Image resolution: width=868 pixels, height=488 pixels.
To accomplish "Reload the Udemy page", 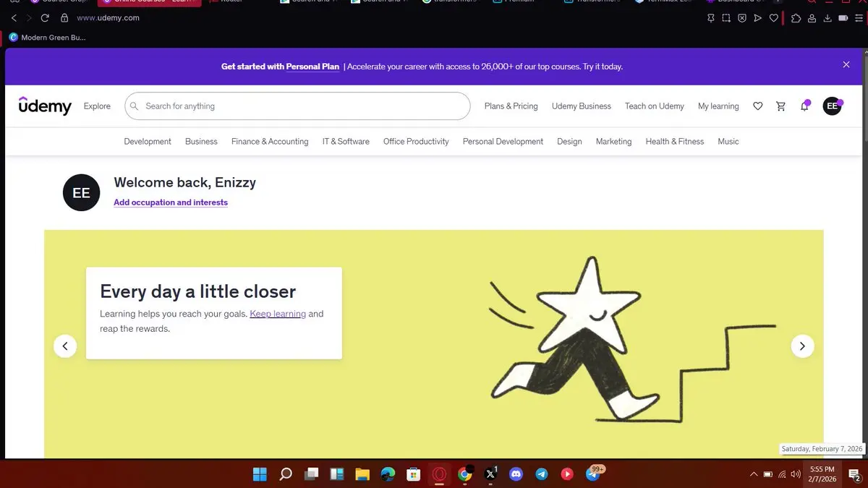I will 45,18.
